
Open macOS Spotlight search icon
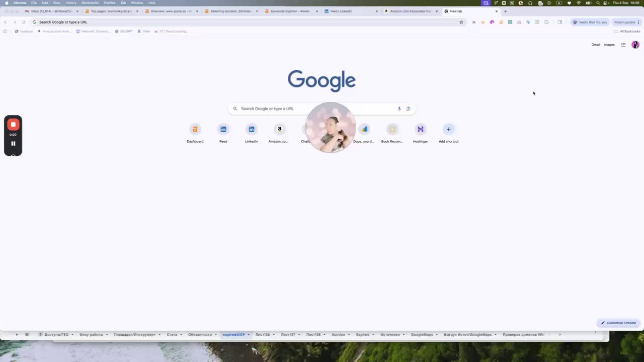pyautogui.click(x=598, y=3)
